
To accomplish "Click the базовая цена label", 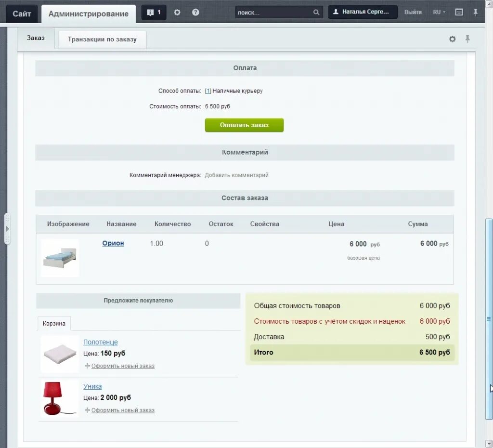I will tap(363, 258).
